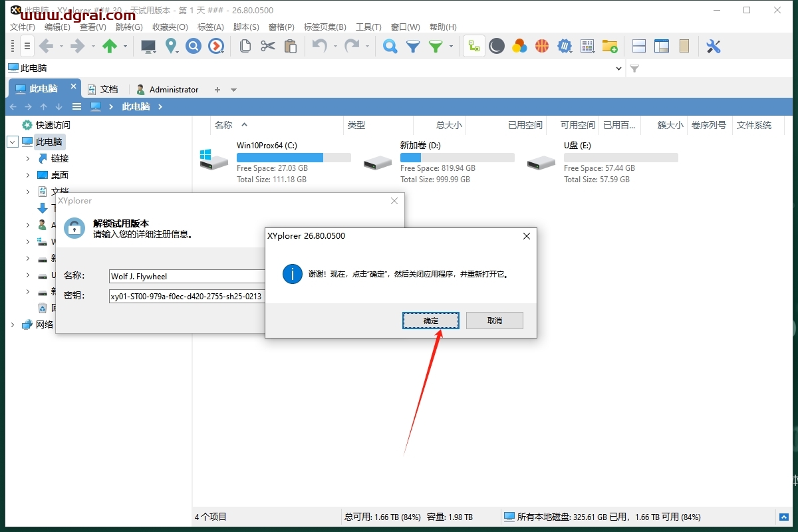
Task: Click the grid columns toolbar icon
Action: [587, 46]
